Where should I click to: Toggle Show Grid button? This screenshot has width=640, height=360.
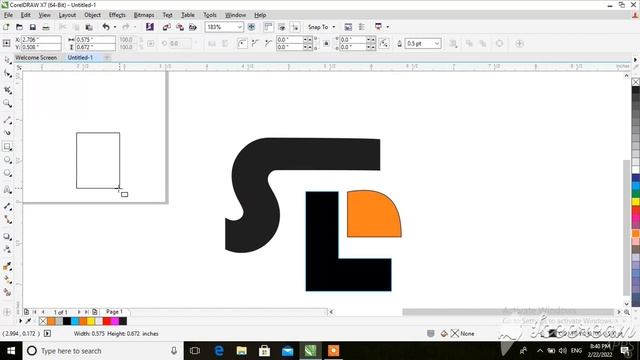coord(282,27)
